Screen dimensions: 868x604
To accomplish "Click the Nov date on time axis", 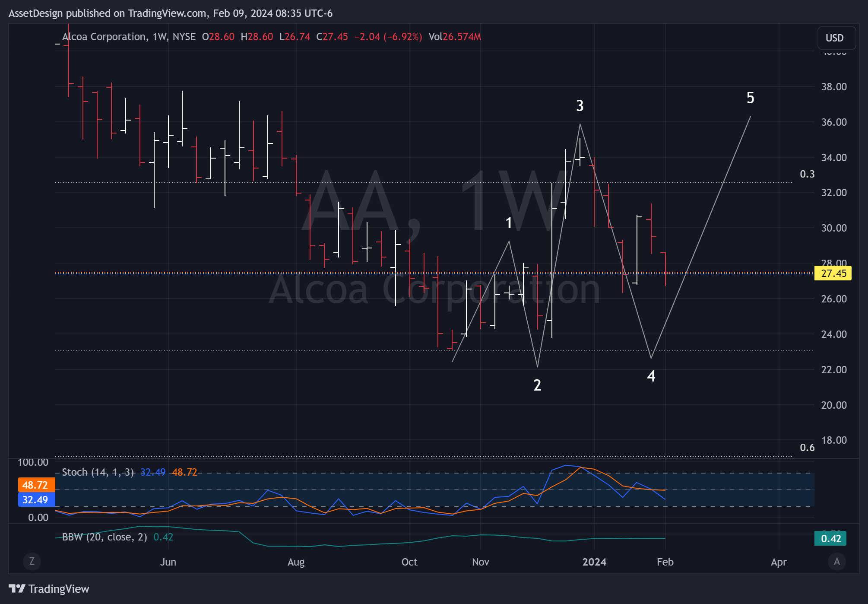I will point(481,562).
